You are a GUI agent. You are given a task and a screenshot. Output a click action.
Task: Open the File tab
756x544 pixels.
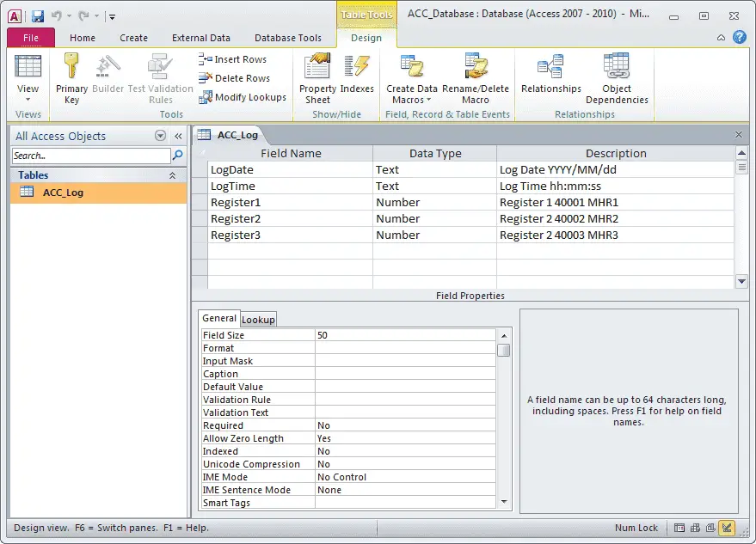coord(31,38)
